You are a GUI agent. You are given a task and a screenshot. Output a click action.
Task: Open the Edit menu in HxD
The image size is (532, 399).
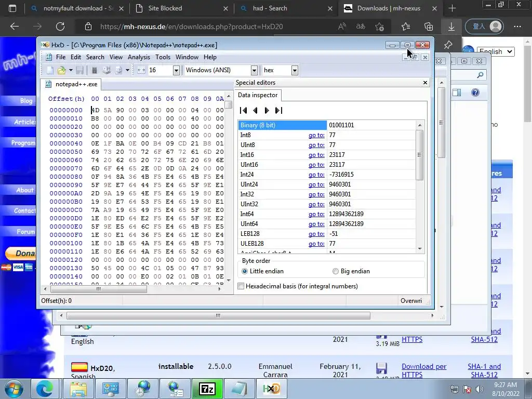point(76,57)
